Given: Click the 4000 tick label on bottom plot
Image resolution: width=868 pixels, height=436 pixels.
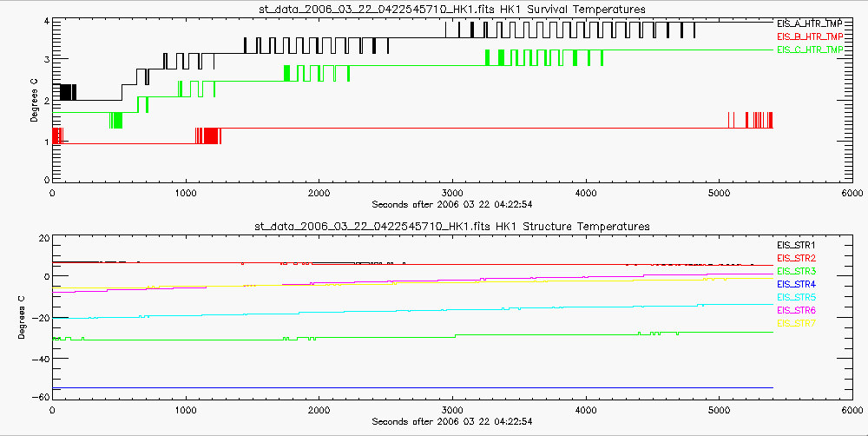Looking at the screenshot, I should pos(586,410).
